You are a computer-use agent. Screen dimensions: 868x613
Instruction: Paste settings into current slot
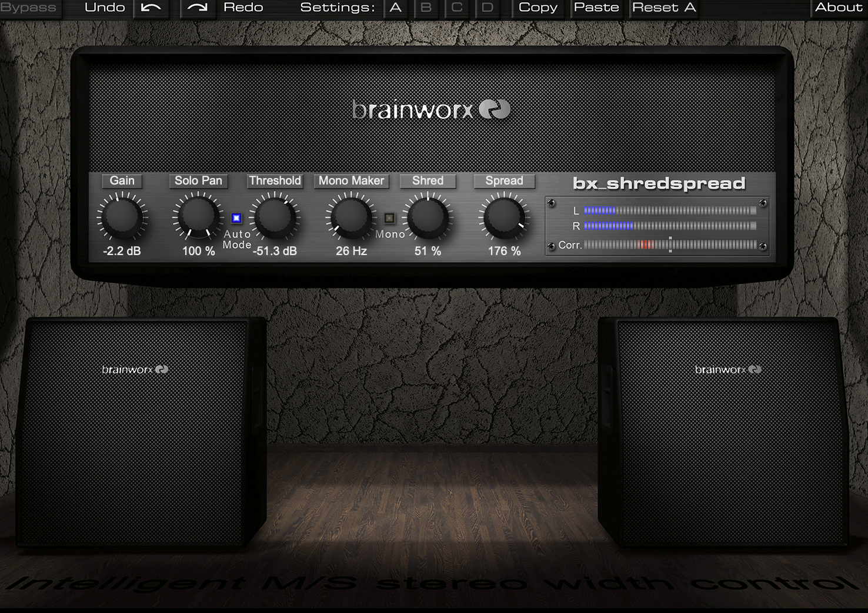596,8
